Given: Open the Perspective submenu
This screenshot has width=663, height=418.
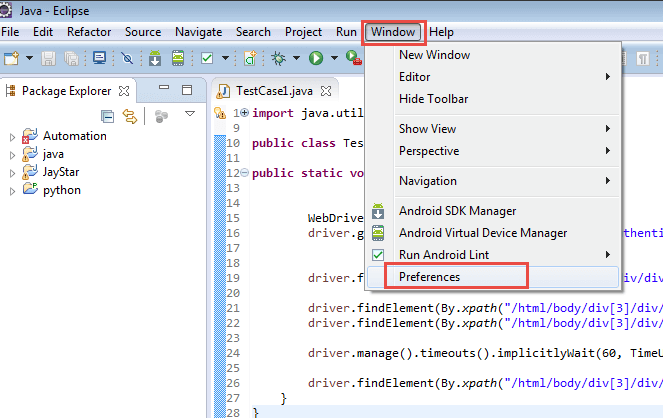Looking at the screenshot, I should (x=493, y=151).
